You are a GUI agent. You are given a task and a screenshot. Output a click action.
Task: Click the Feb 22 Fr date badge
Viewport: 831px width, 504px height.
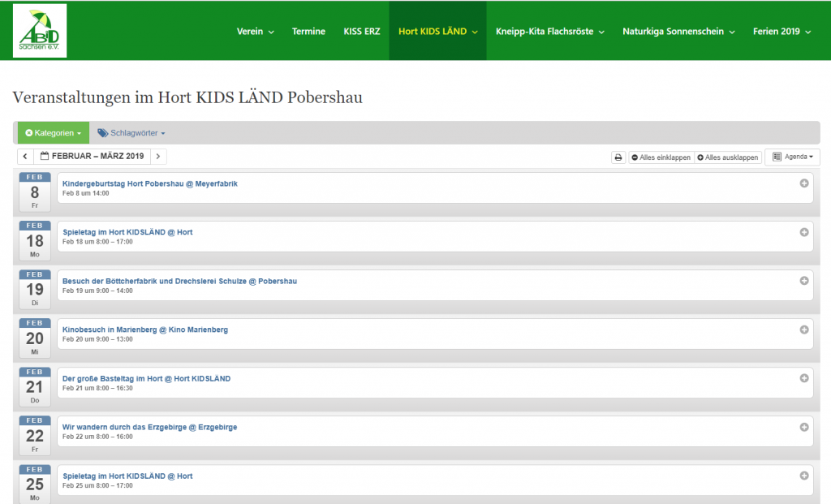click(x=34, y=436)
